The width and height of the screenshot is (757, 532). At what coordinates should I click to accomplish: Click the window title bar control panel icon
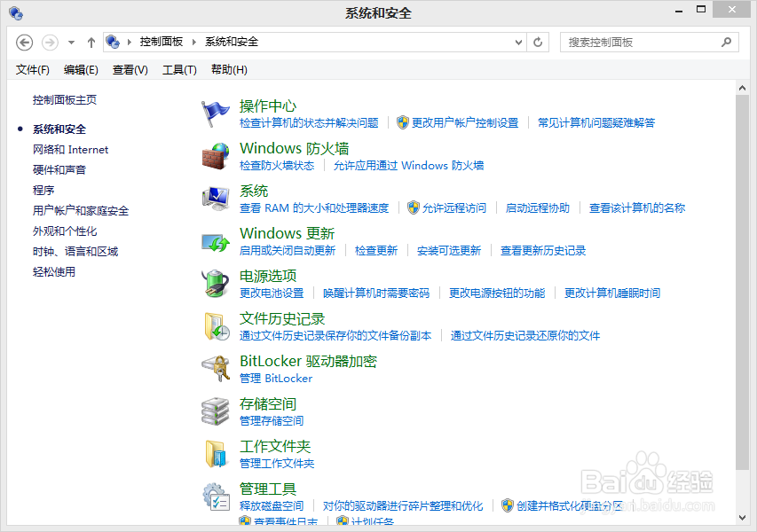click(x=15, y=12)
